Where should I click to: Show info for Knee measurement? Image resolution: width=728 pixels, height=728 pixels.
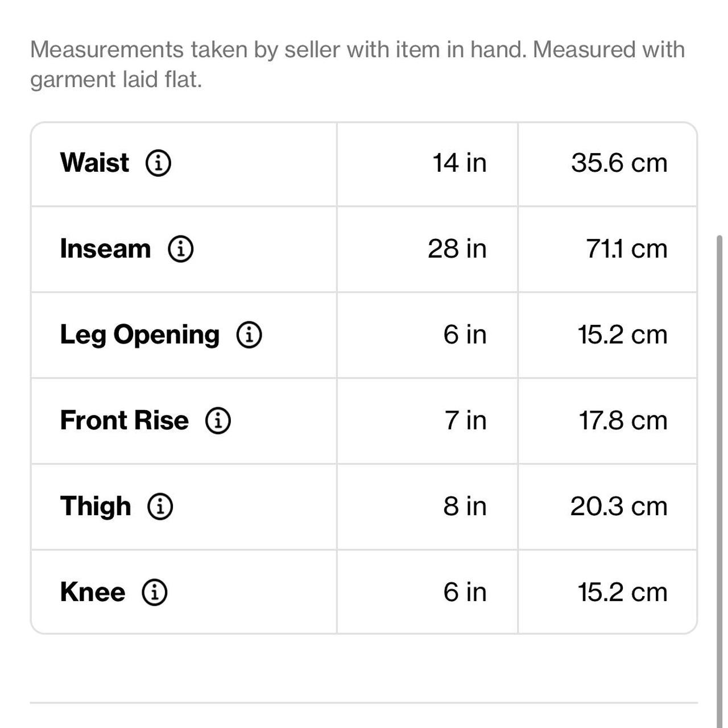click(154, 592)
